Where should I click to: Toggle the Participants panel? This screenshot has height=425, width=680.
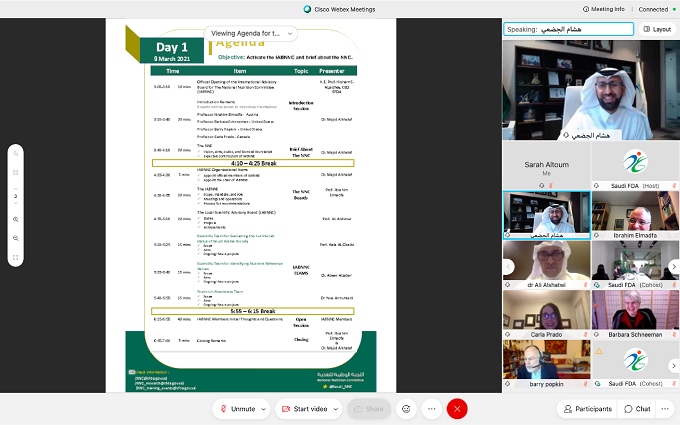(587, 408)
